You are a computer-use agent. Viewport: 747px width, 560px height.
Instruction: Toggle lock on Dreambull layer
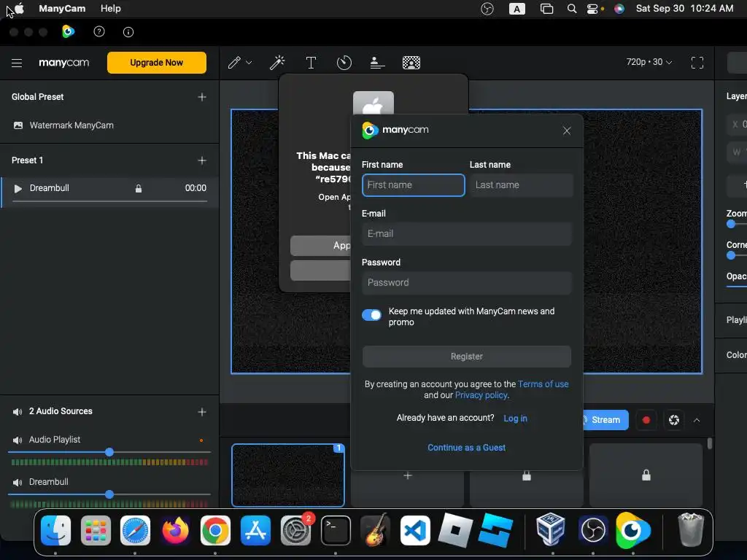(x=138, y=189)
